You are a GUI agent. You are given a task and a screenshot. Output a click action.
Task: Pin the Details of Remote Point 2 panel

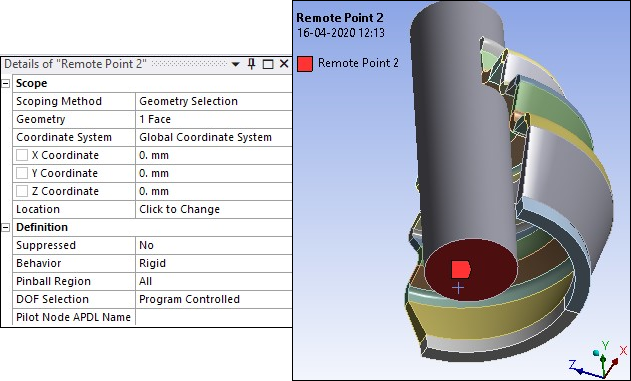[252, 64]
